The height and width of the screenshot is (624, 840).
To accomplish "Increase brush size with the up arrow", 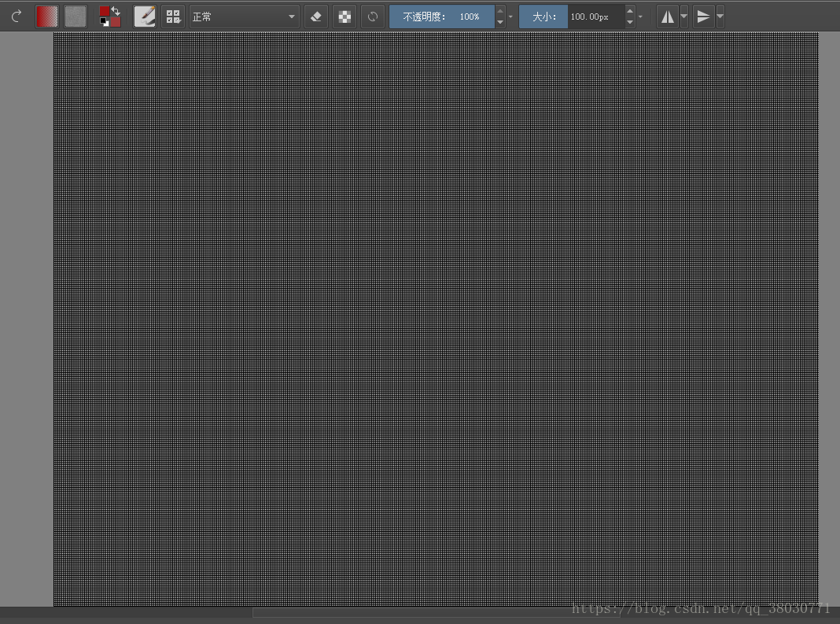I will (x=630, y=11).
